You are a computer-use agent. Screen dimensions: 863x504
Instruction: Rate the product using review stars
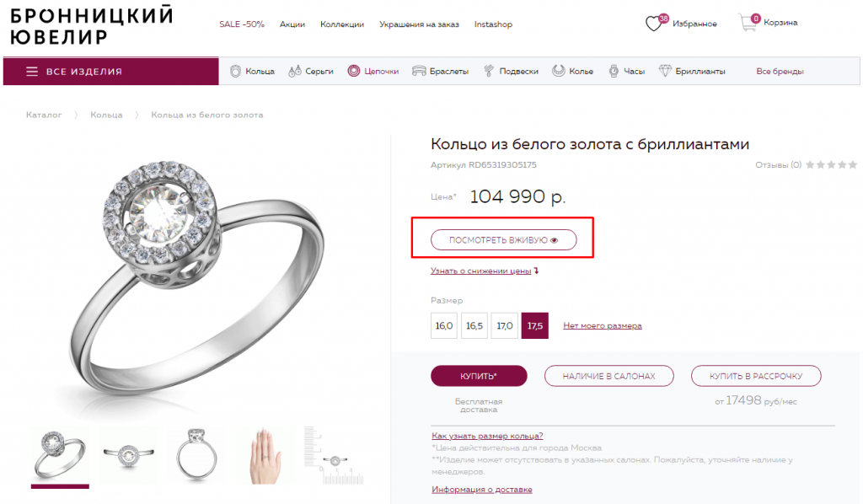click(x=831, y=165)
